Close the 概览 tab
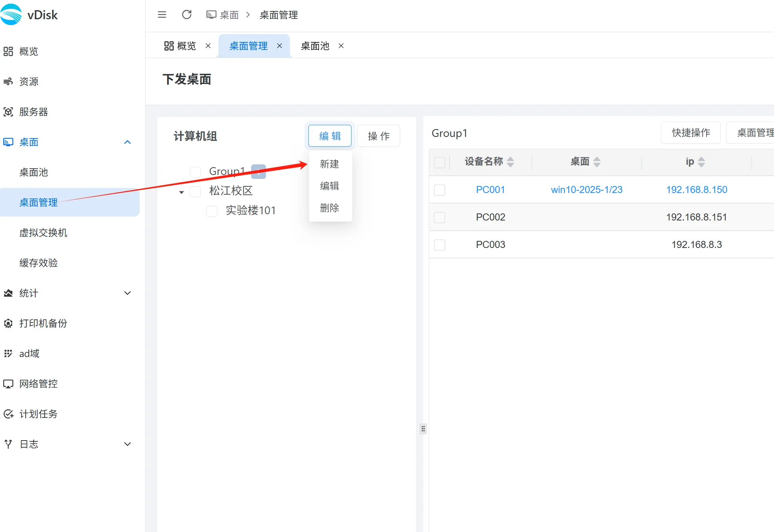Viewport: 774px width, 532px height. tap(208, 46)
